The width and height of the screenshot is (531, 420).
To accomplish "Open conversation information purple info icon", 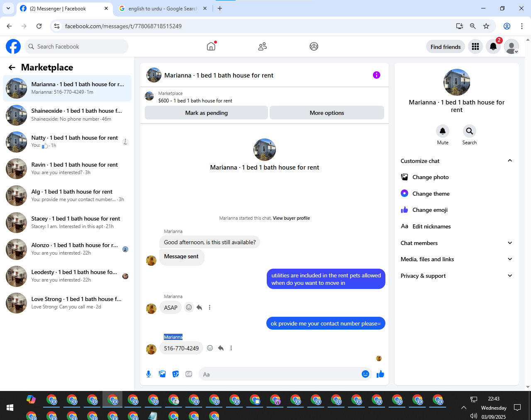I will click(x=377, y=75).
